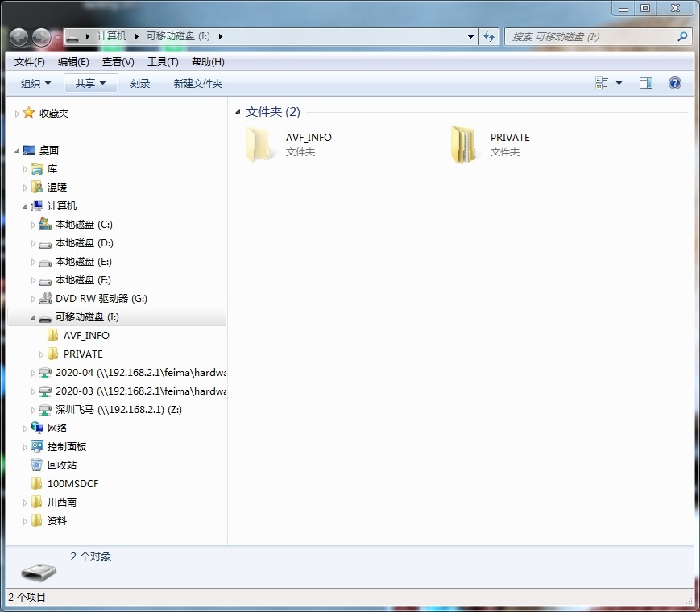Open the 编辑(E) menu

[x=73, y=61]
